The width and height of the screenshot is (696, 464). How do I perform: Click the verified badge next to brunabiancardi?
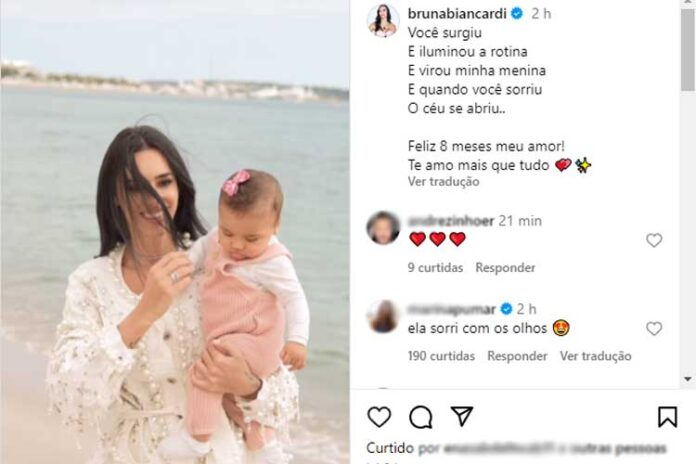click(517, 14)
